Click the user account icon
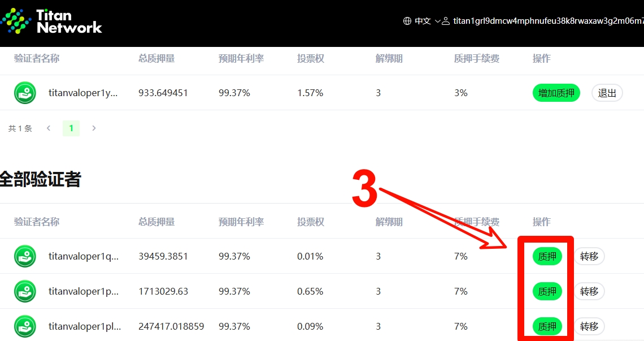 [x=446, y=21]
